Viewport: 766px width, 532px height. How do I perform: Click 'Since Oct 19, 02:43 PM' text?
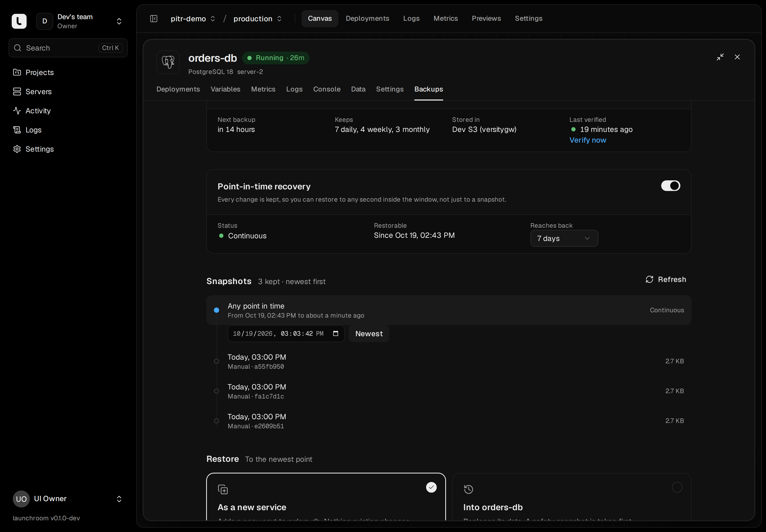click(414, 236)
